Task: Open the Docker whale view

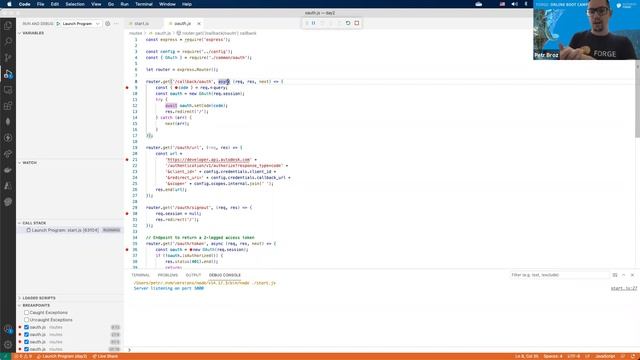Action: (8, 170)
